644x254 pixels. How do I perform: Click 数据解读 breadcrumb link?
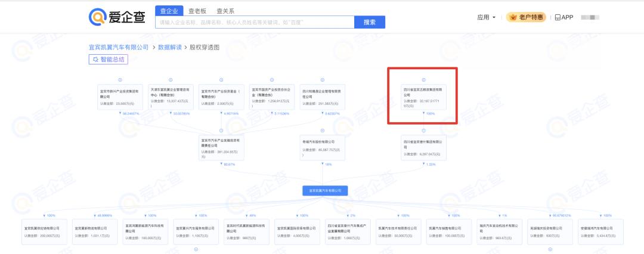(169, 47)
